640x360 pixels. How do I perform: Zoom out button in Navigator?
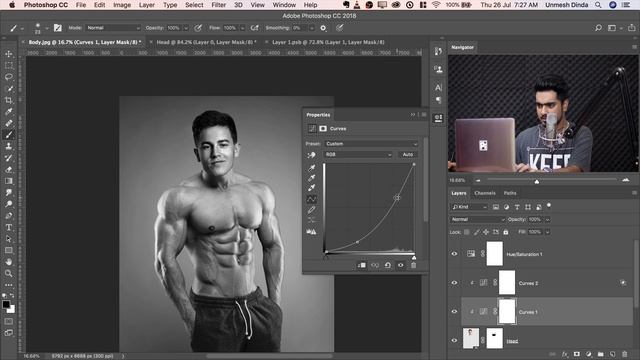478,180
